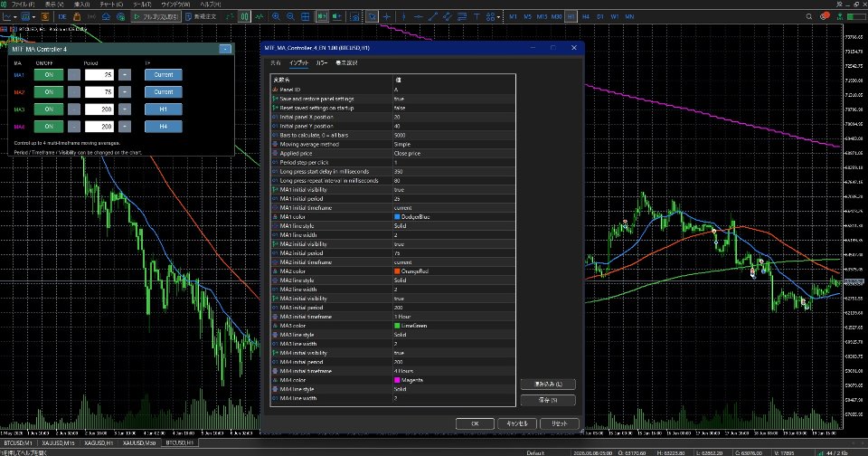868x456 pixels.
Task: Open the template dropdown arrow in toolbar
Action: [x=33, y=17]
